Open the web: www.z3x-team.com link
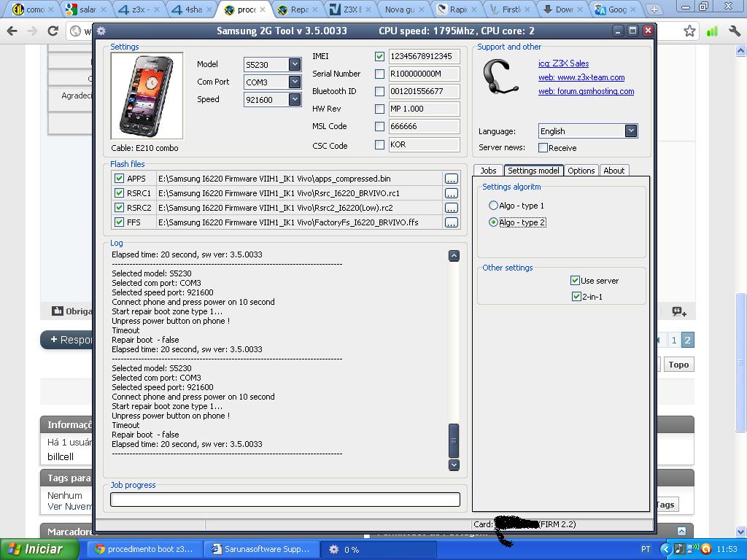The width and height of the screenshot is (747, 560). (581, 77)
